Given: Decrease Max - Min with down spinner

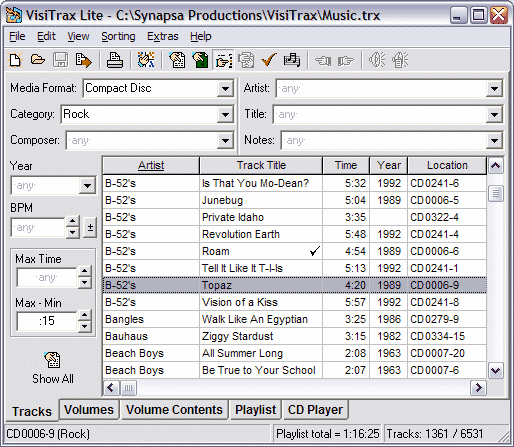Looking at the screenshot, I should coord(85,326).
